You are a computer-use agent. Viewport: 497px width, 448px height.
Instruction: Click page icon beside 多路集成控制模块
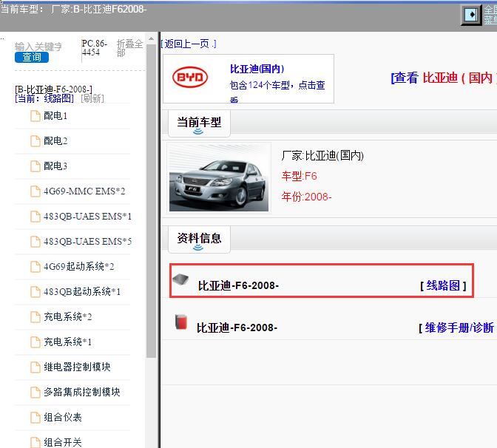35,393
